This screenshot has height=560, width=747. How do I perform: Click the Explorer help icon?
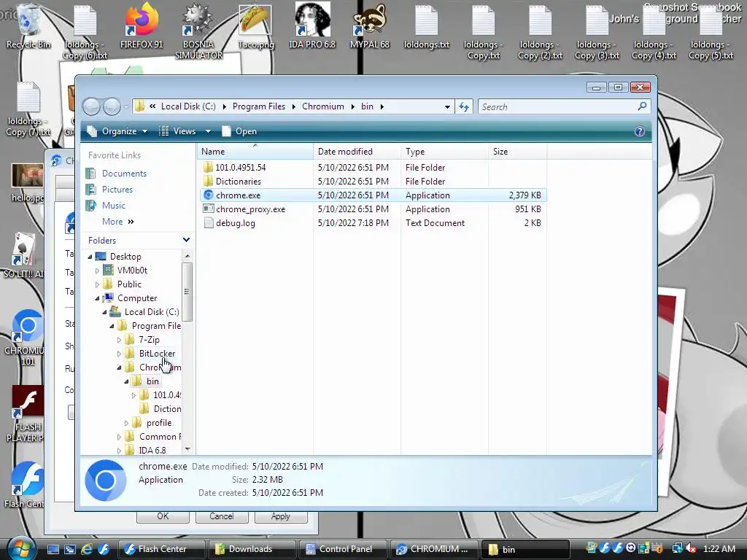click(x=639, y=131)
